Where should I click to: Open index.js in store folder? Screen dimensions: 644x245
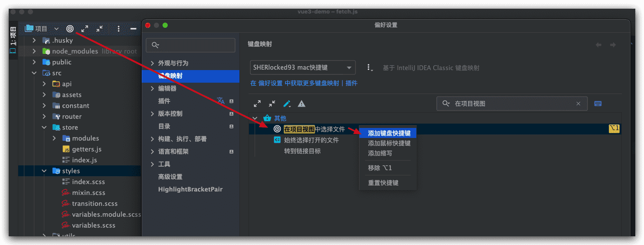click(84, 160)
